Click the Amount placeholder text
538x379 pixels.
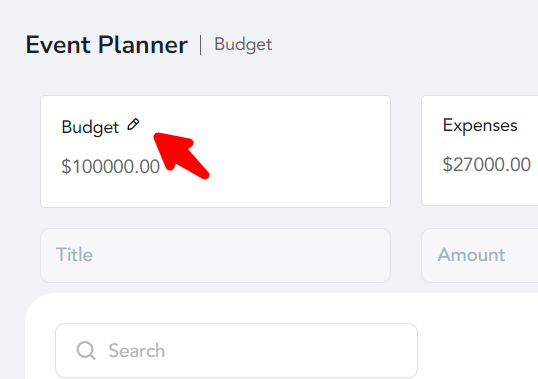(471, 255)
